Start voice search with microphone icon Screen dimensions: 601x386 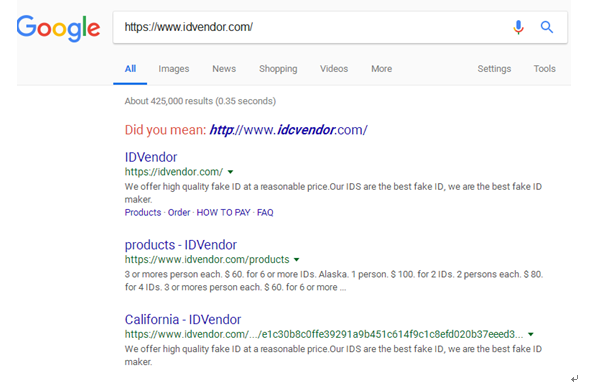(x=518, y=27)
